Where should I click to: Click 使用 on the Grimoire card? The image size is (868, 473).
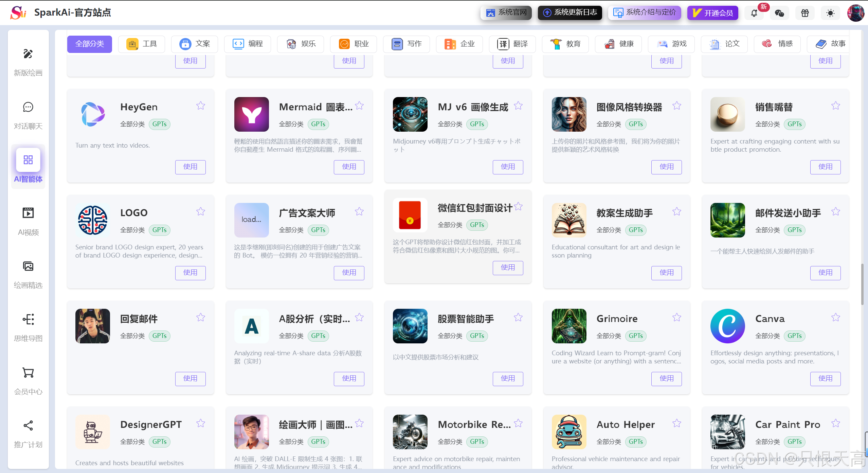[667, 379]
